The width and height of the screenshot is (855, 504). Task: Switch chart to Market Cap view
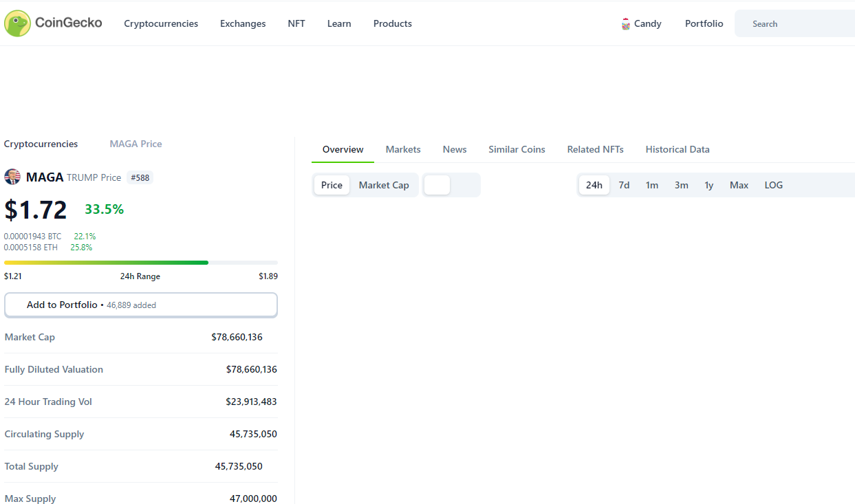(384, 185)
